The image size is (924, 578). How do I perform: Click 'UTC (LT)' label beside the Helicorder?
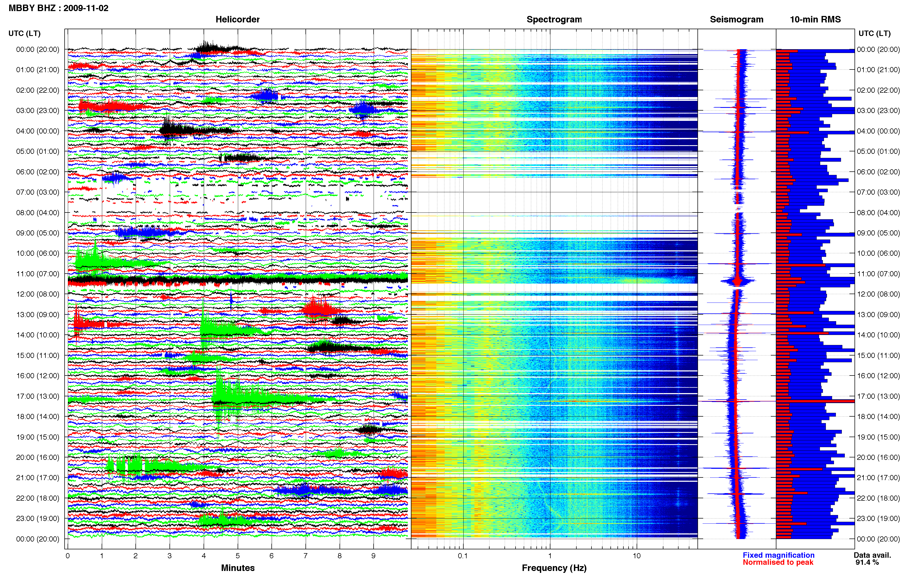pyautogui.click(x=24, y=33)
